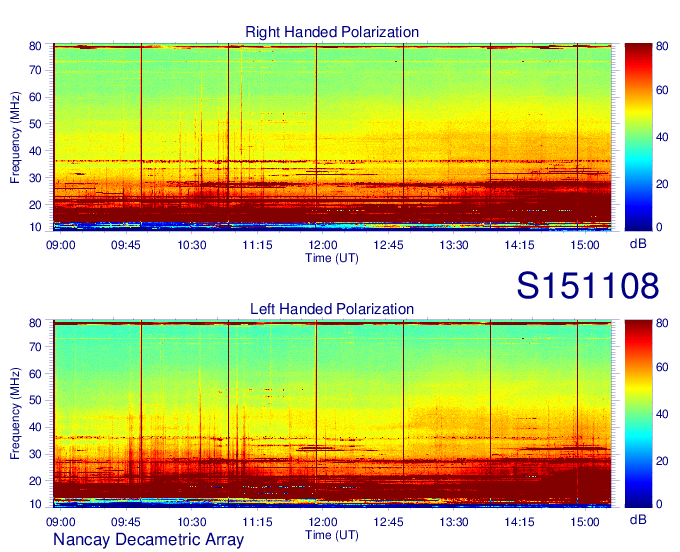Image resolution: width=680 pixels, height=552 pixels.
Task: Select the Left Handed Polarization spectrogram plot
Action: (332, 414)
